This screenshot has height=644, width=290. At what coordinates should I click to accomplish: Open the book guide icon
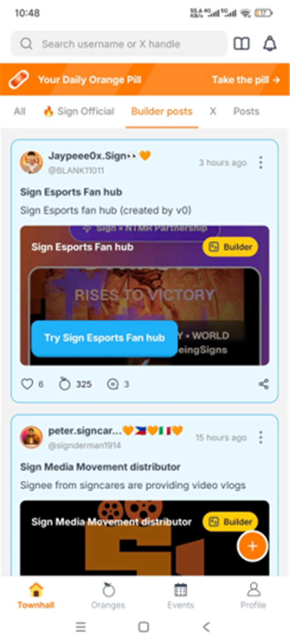click(x=242, y=43)
